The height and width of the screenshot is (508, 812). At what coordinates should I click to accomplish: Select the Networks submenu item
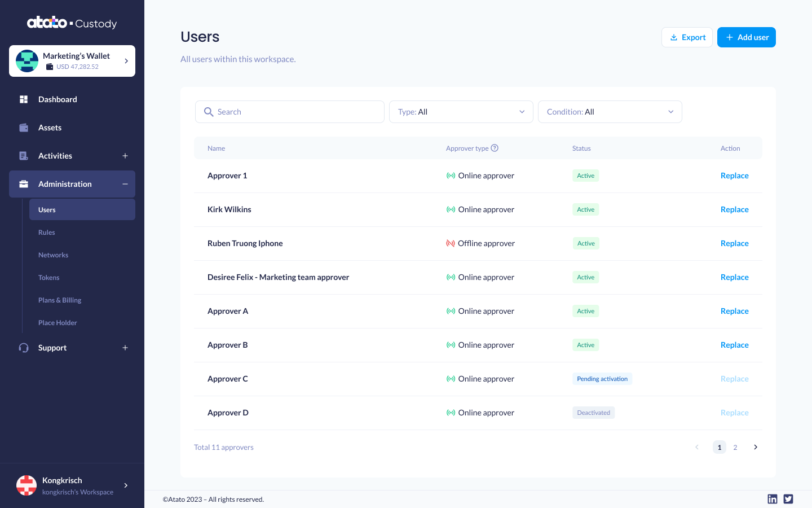pyautogui.click(x=53, y=255)
